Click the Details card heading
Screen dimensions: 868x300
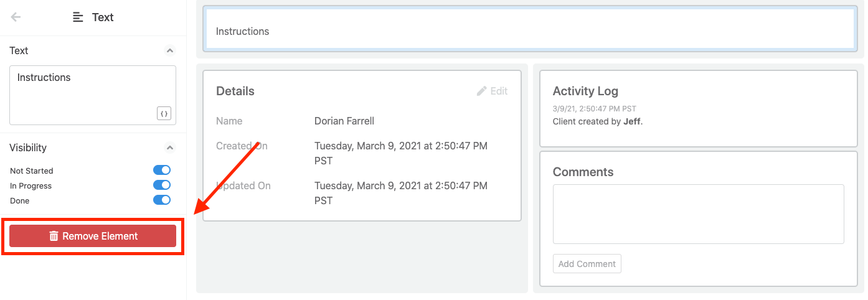235,91
